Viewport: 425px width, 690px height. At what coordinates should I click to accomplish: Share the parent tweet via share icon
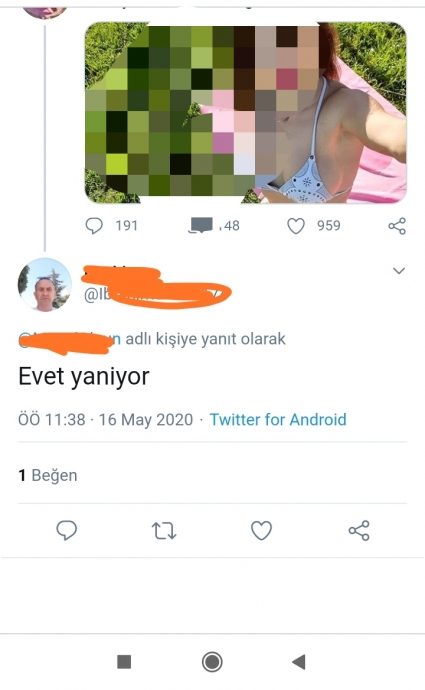tap(396, 226)
